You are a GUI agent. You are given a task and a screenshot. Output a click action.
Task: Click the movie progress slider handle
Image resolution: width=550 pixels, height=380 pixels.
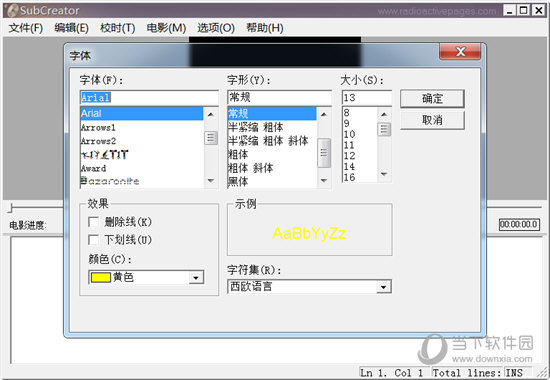coord(11,208)
